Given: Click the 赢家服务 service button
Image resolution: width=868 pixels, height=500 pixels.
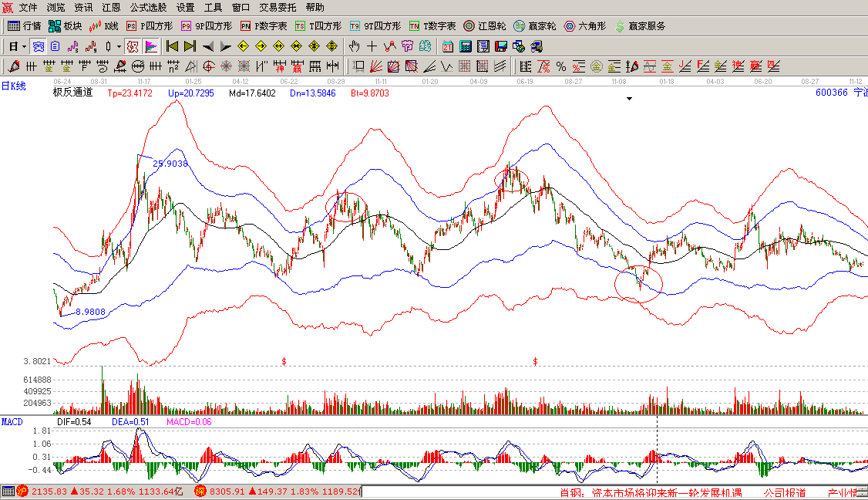Looking at the screenshot, I should point(640,25).
